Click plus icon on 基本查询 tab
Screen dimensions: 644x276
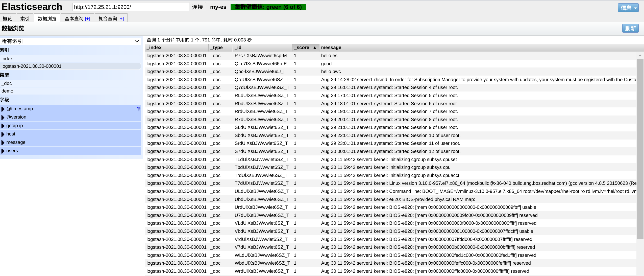point(87,19)
